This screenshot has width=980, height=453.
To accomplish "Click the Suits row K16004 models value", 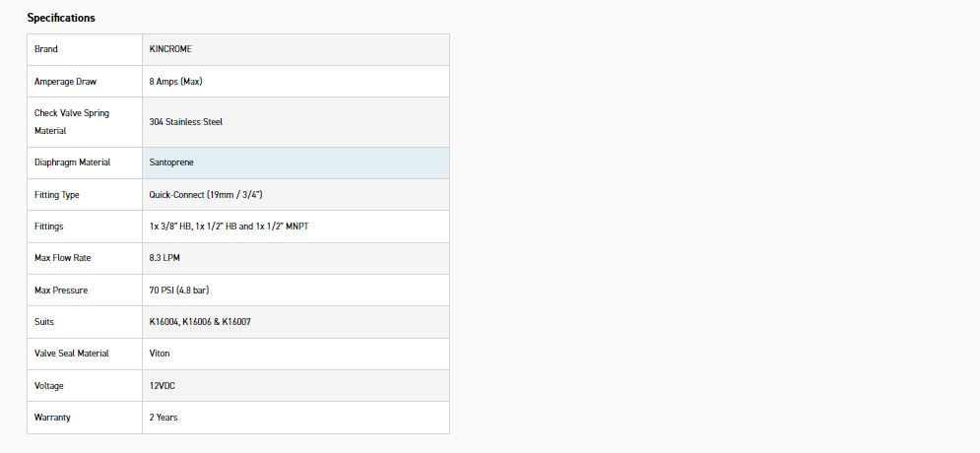I will coord(200,322).
